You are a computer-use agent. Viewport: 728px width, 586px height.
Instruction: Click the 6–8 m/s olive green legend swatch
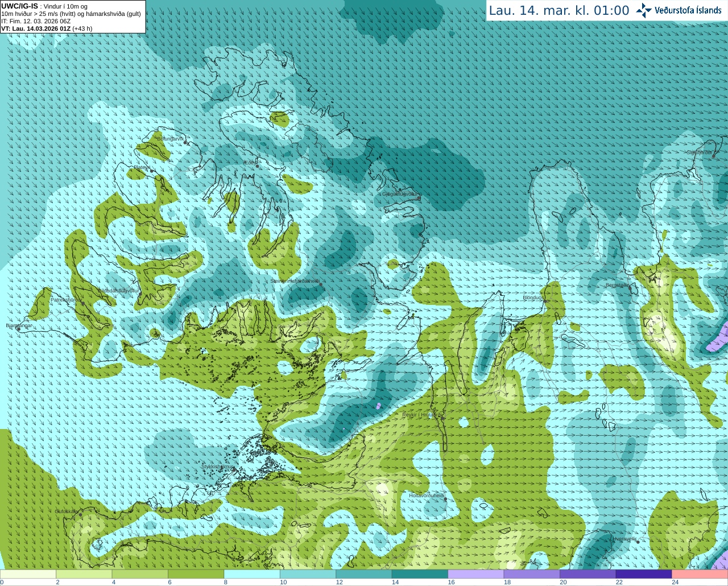(196, 574)
